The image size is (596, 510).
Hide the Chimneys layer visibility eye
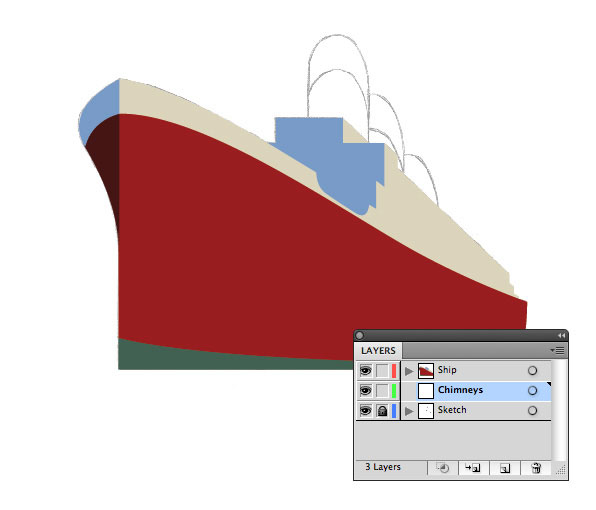point(365,390)
